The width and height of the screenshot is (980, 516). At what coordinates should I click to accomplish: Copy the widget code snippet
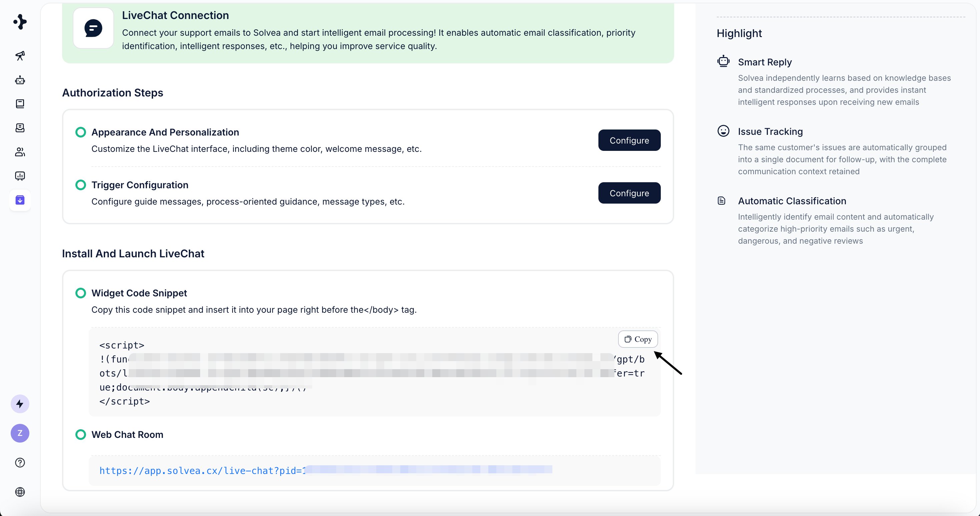(x=638, y=339)
